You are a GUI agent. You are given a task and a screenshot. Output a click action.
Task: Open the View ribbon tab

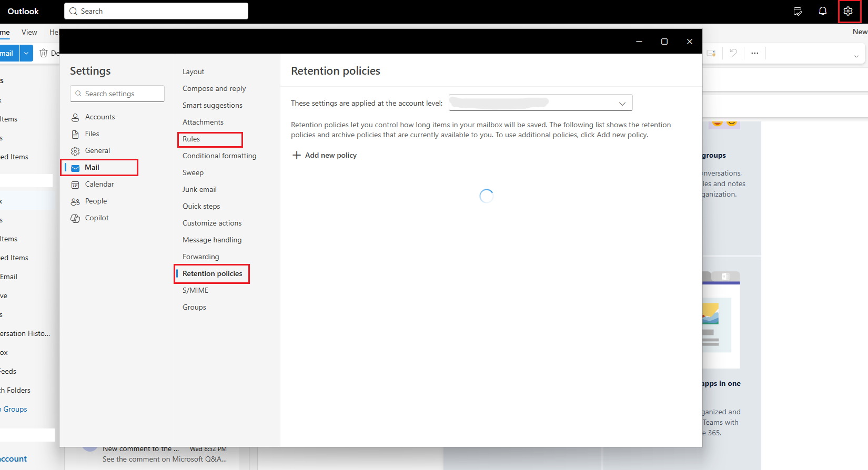29,32
